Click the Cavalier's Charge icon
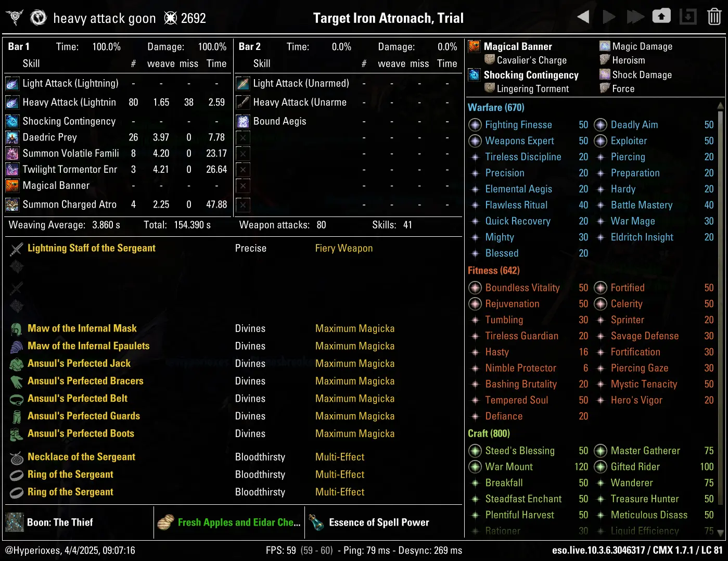 [489, 60]
